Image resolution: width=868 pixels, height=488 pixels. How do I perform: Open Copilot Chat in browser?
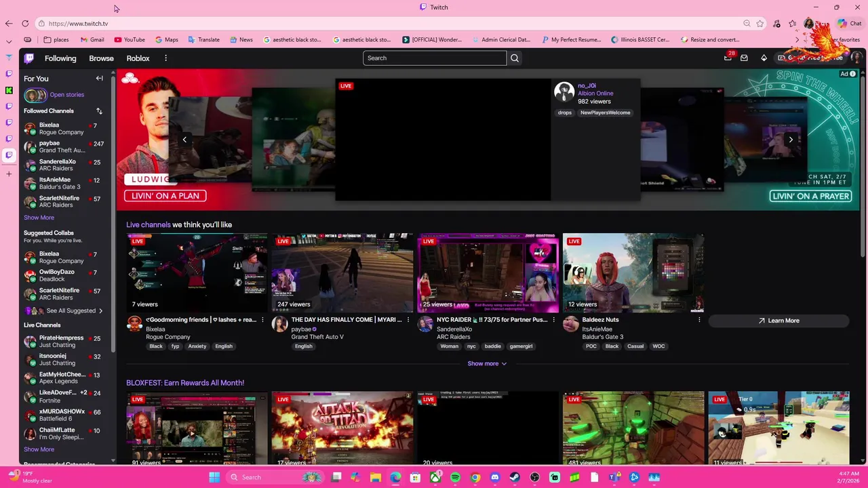[x=850, y=24]
